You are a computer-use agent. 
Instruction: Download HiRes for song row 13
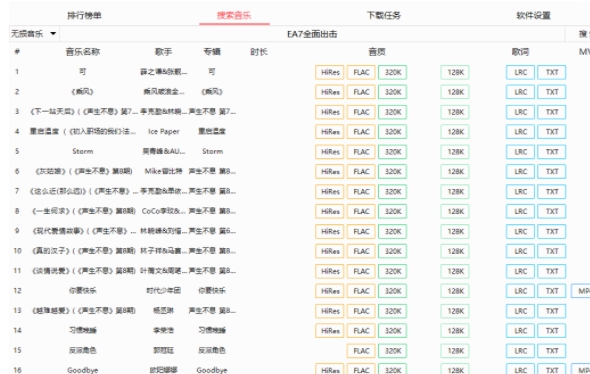[330, 311]
